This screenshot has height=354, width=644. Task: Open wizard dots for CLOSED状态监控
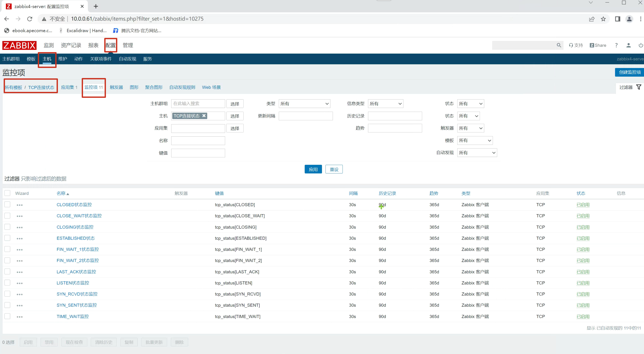pos(20,205)
